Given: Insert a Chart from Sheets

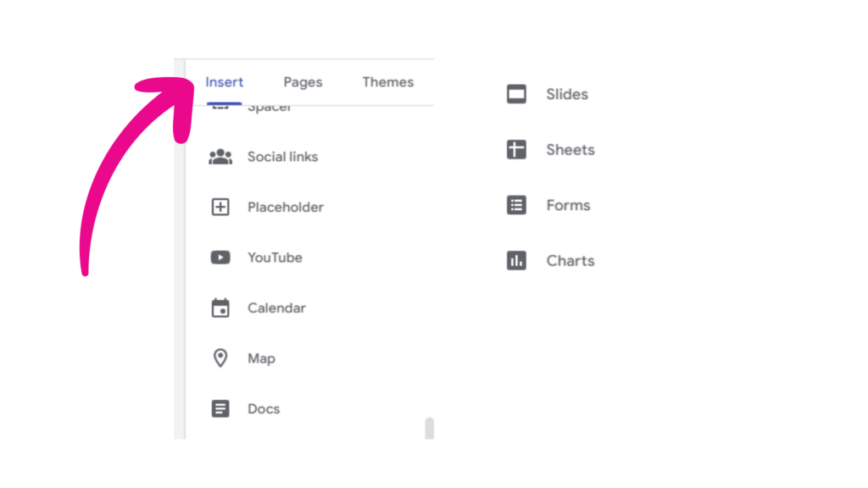Looking at the screenshot, I should coord(570,260).
